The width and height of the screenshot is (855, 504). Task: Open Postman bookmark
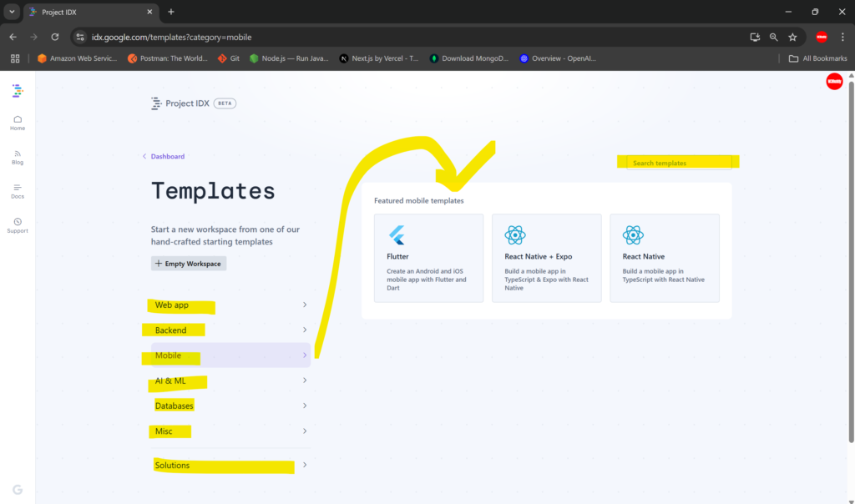pos(167,58)
